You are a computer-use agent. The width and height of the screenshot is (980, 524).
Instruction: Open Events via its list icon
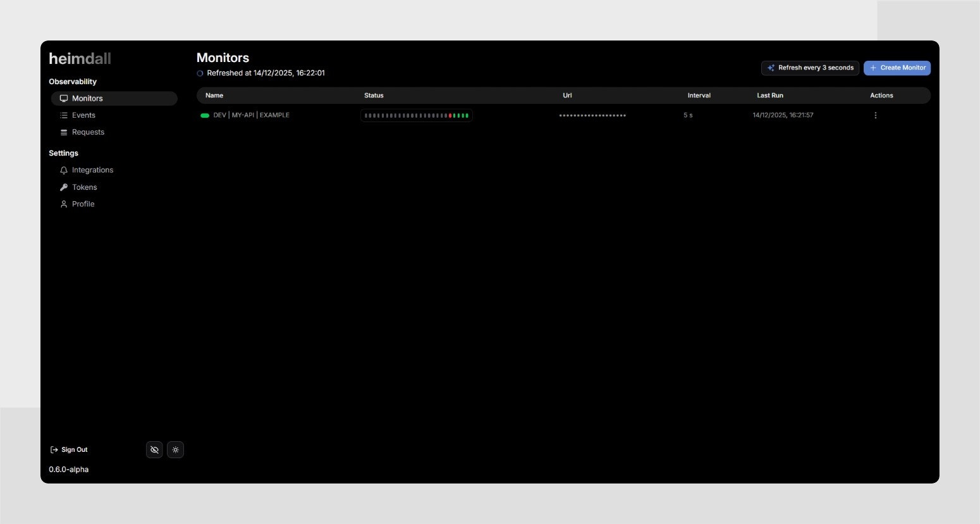coord(63,115)
